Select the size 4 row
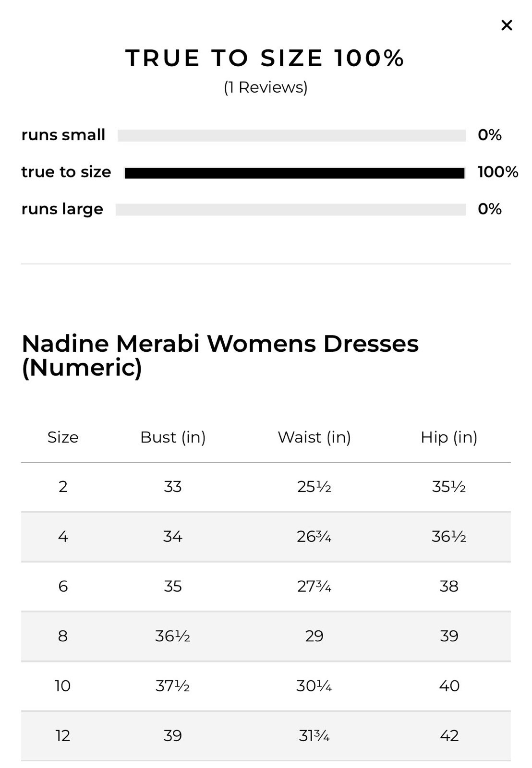The width and height of the screenshot is (532, 768). pyautogui.click(x=266, y=537)
